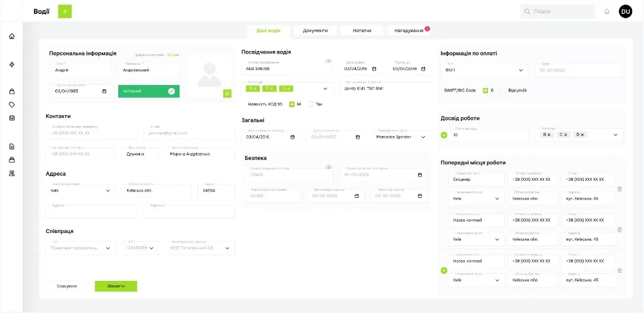Delete the Епіцентр previous workplace entry

tap(619, 189)
